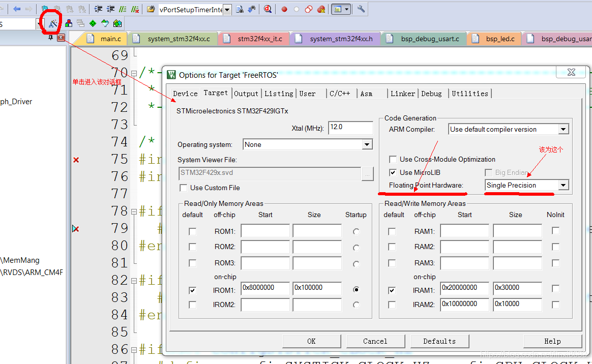Screen dimensions: 592x364
Task: Enable Use Cross-Module Optimization
Action: 393,159
